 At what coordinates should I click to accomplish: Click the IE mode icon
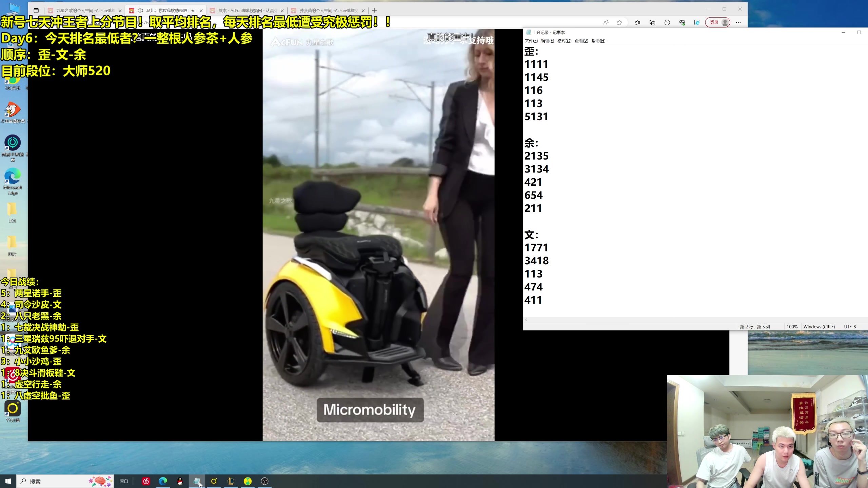(697, 22)
